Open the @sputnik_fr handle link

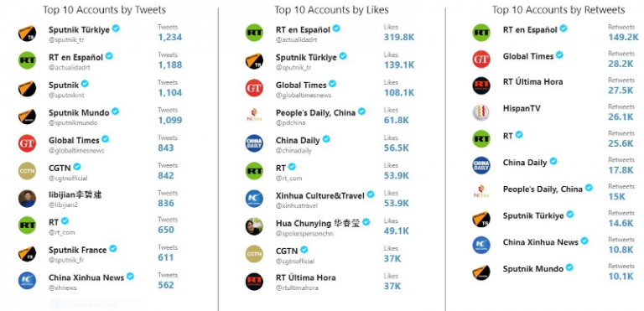point(65,260)
